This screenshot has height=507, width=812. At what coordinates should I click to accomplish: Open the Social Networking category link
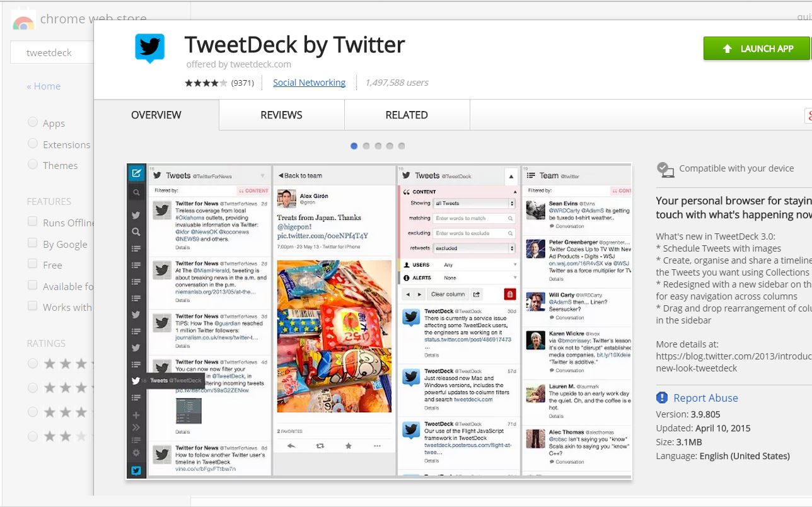click(x=309, y=83)
